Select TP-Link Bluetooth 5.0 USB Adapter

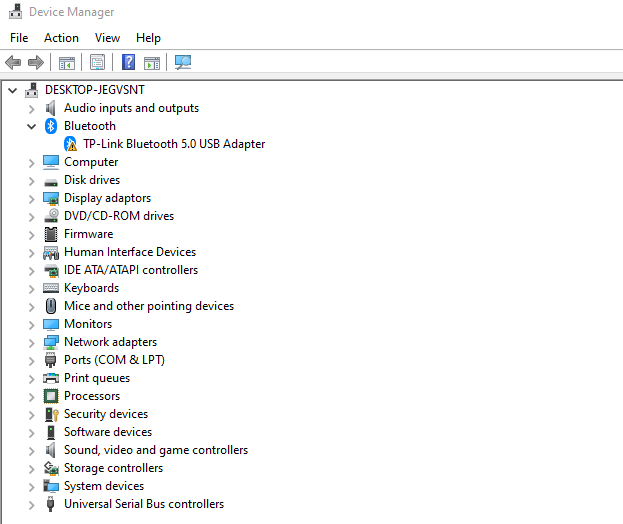coord(174,144)
